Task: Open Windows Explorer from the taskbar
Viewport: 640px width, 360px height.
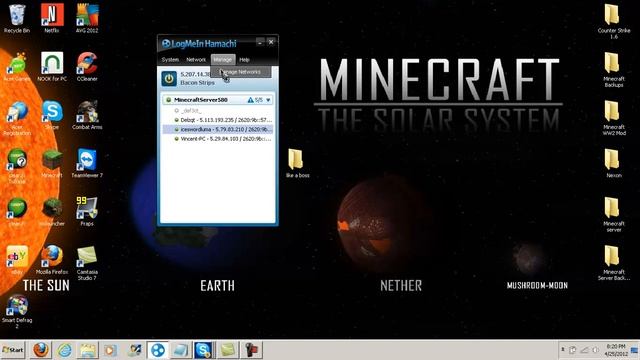Action: point(87,350)
